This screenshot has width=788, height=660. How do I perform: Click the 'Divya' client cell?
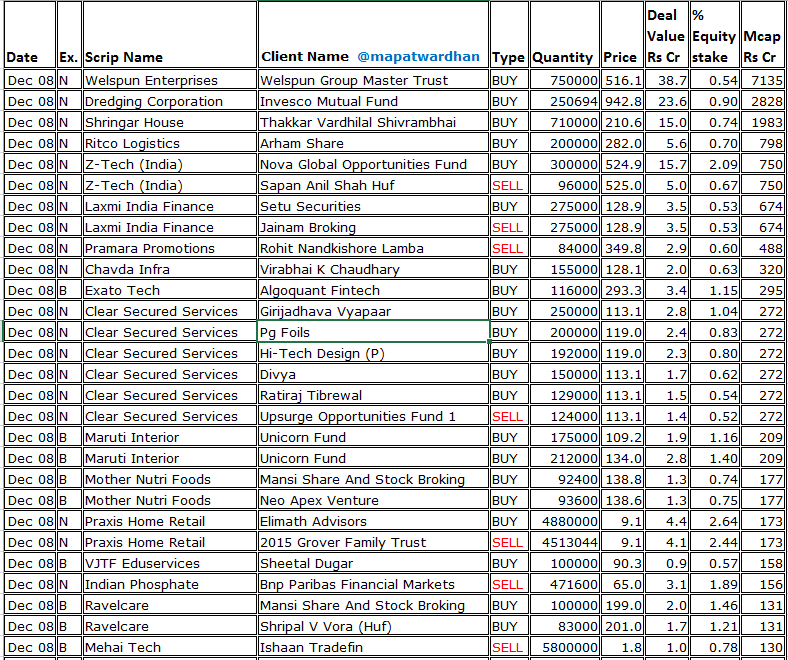click(373, 374)
